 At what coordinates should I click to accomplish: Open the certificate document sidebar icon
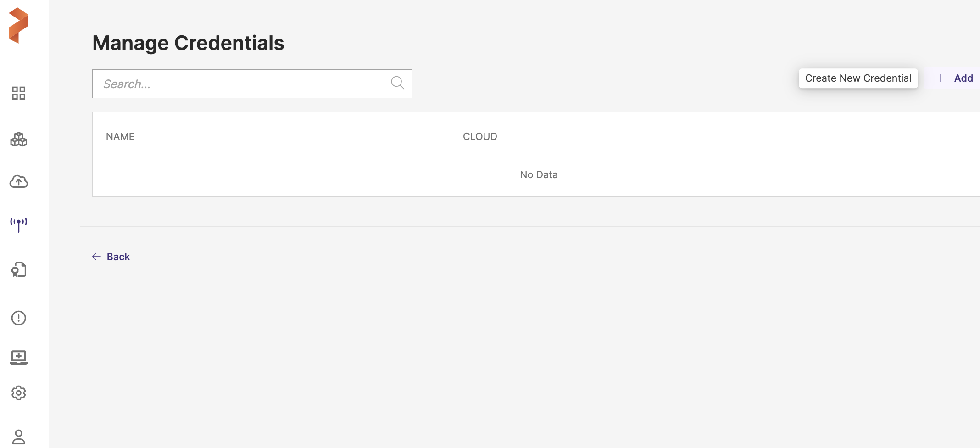pos(19,269)
